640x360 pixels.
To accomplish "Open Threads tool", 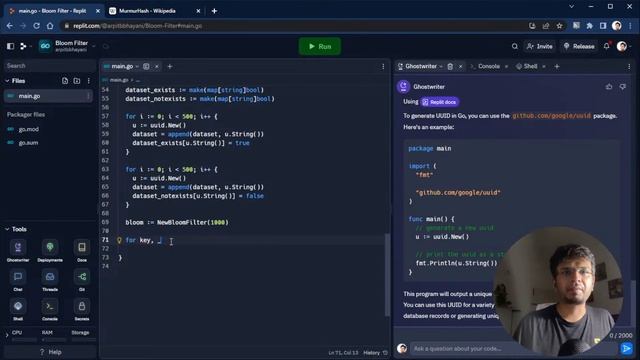I will click(50, 280).
